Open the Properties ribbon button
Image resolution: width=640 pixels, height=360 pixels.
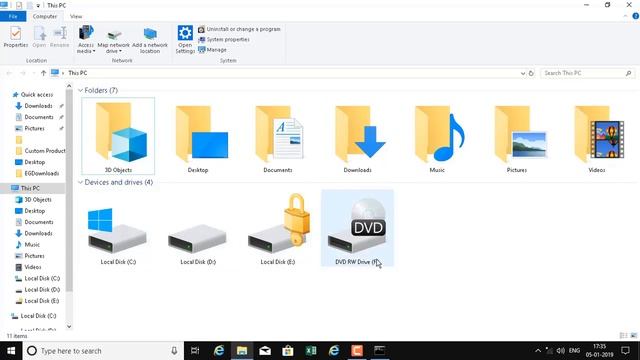[x=16, y=37]
